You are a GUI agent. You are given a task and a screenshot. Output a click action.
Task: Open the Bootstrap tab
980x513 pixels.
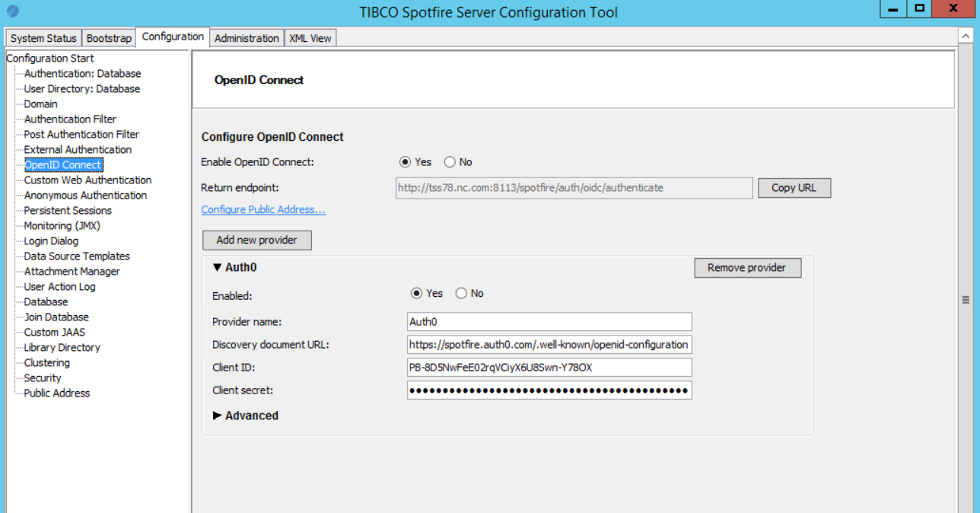tap(109, 38)
